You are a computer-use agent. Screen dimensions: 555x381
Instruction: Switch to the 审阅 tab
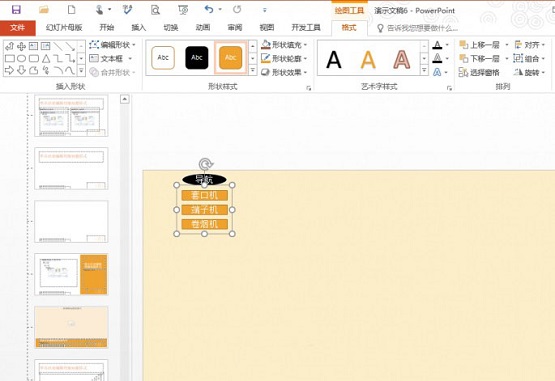235,28
